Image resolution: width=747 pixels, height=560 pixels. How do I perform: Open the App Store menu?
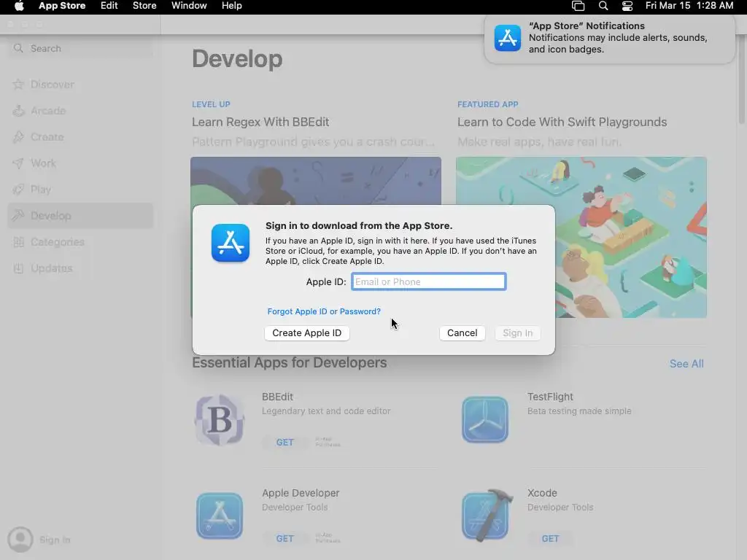(62, 6)
